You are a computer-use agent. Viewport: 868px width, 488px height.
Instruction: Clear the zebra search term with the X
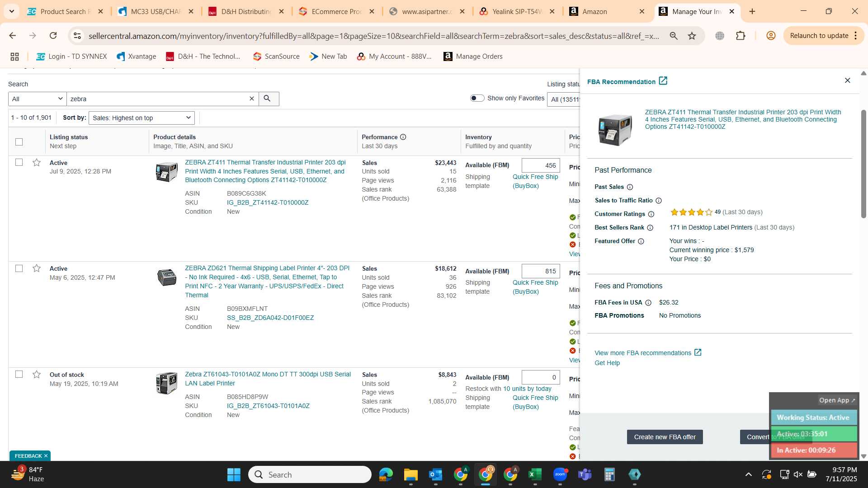click(252, 99)
